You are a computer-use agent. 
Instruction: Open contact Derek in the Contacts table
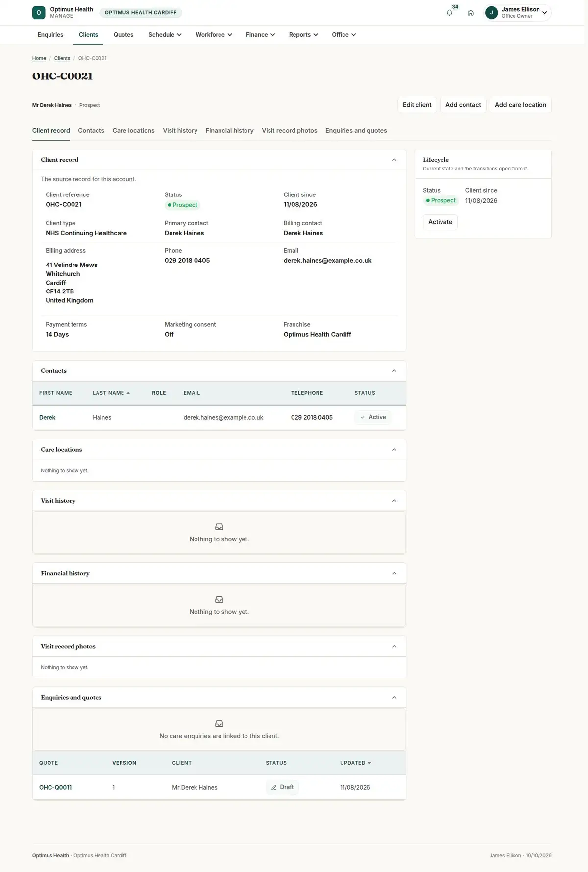[48, 418]
